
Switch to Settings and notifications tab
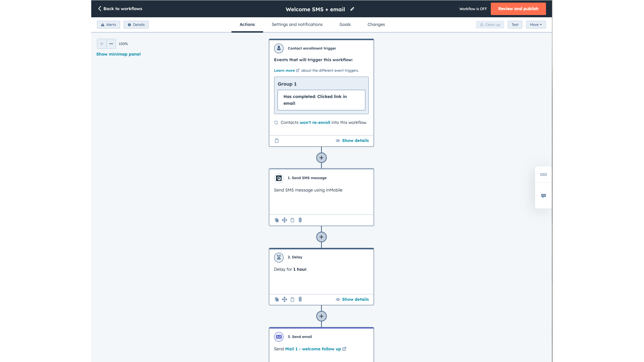(297, 25)
